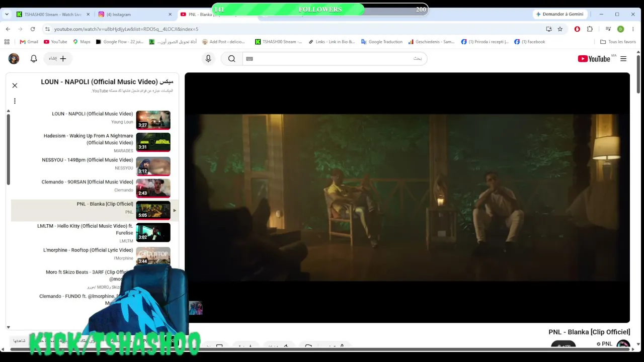Viewport: 644px width, 362px height.
Task: Click the video player to pause Blanka
Action: [x=407, y=198]
